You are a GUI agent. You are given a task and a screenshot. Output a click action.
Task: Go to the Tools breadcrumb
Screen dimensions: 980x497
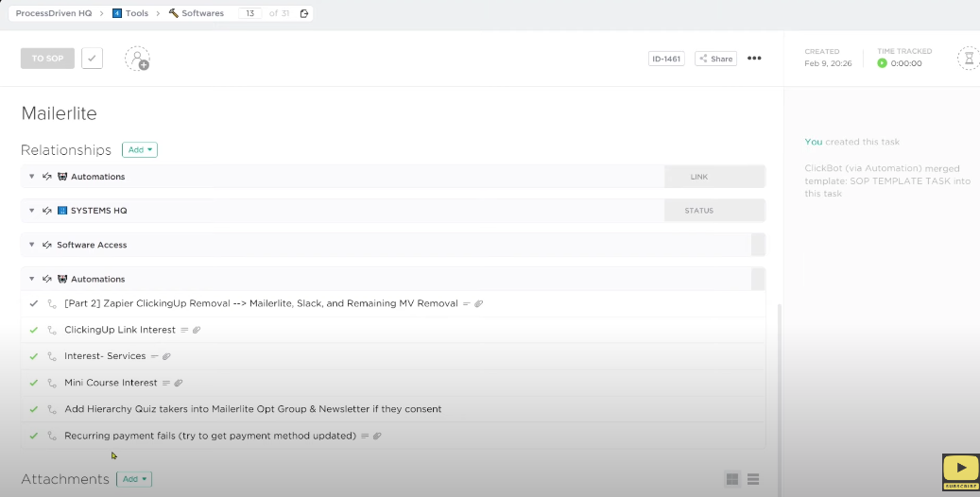coord(130,13)
